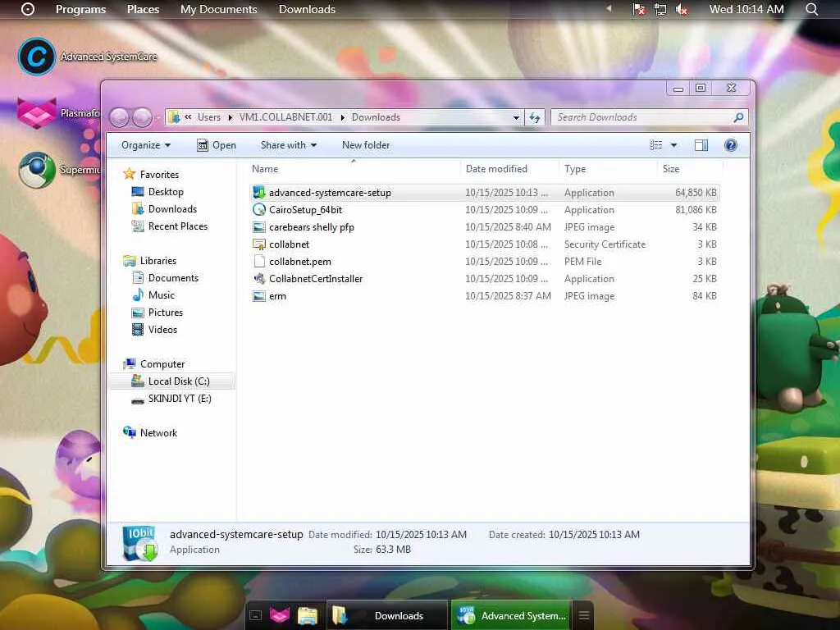Open the Downloads menu in top bar
Screen dimensions: 840x630
click(x=307, y=9)
